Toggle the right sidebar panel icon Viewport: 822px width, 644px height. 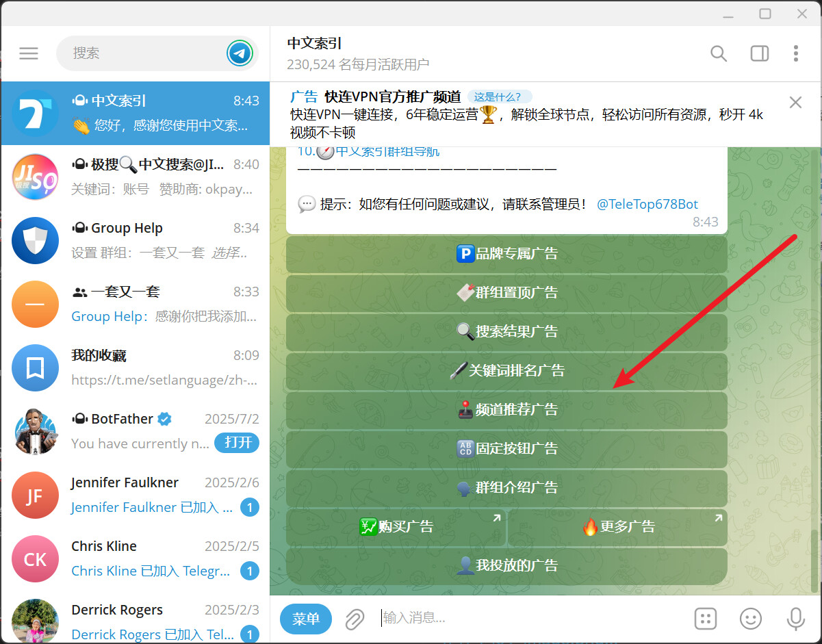tap(759, 53)
